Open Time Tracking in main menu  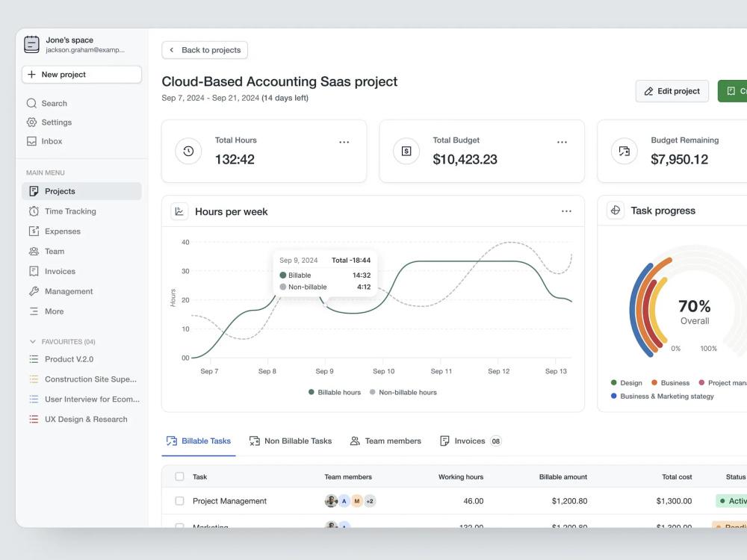click(81, 211)
